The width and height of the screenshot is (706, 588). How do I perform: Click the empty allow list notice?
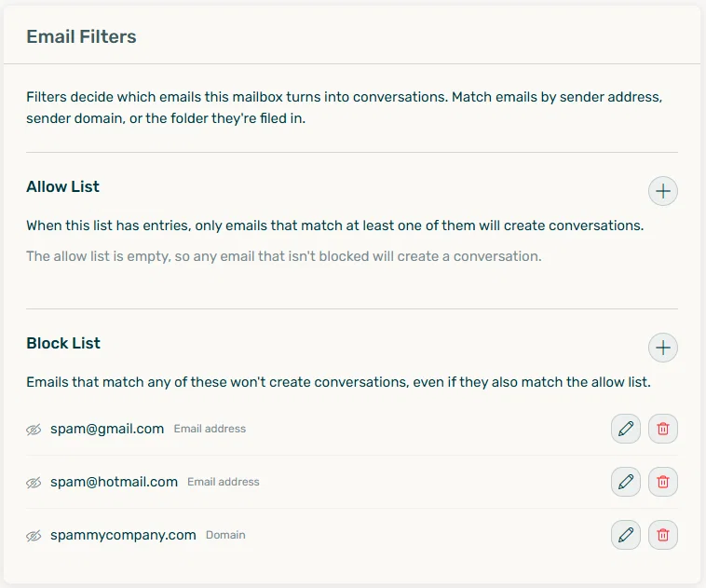pos(284,256)
